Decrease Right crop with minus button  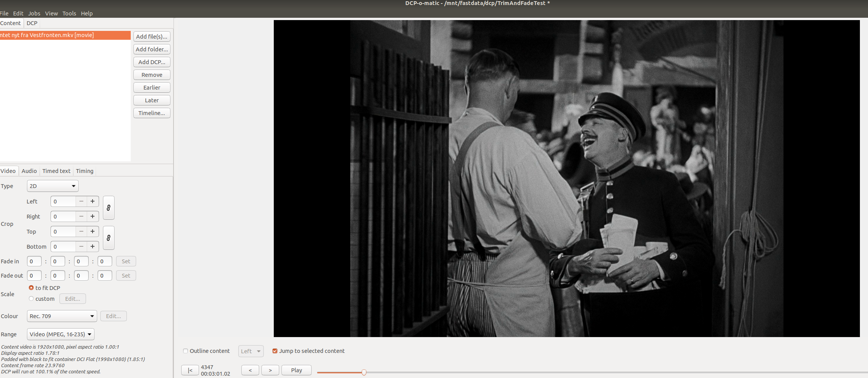pyautogui.click(x=81, y=217)
